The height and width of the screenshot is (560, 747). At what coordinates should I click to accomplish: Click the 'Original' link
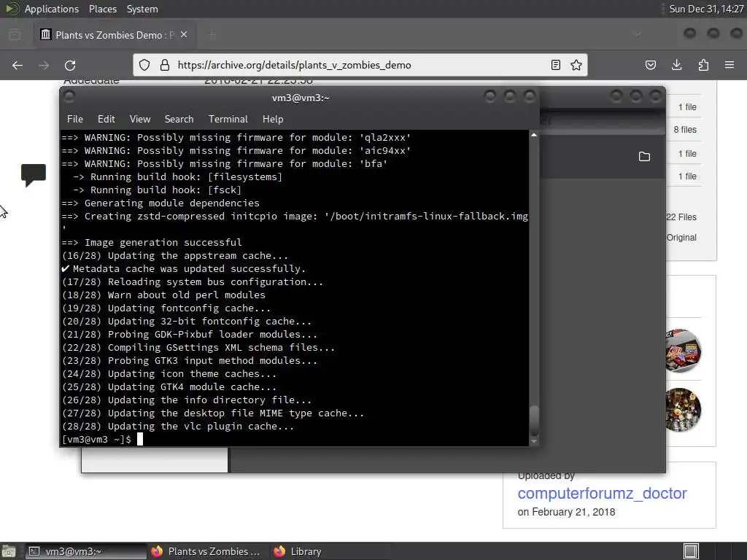(x=681, y=238)
